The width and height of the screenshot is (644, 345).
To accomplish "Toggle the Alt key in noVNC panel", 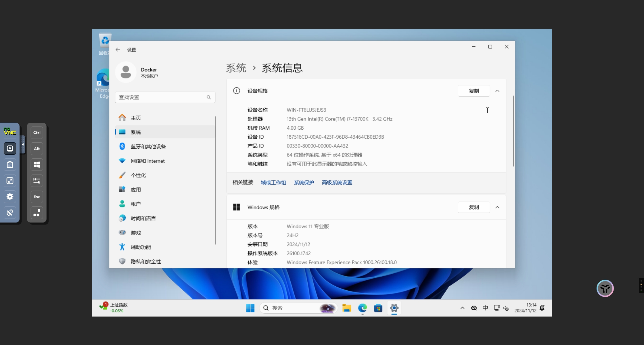I will (x=37, y=149).
